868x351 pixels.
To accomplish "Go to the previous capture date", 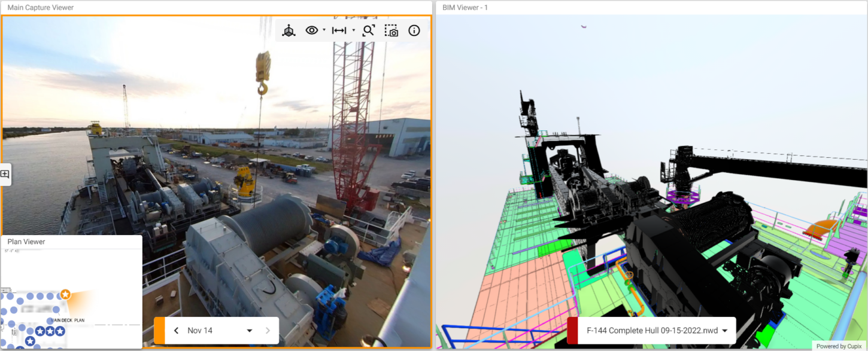I will (x=177, y=331).
